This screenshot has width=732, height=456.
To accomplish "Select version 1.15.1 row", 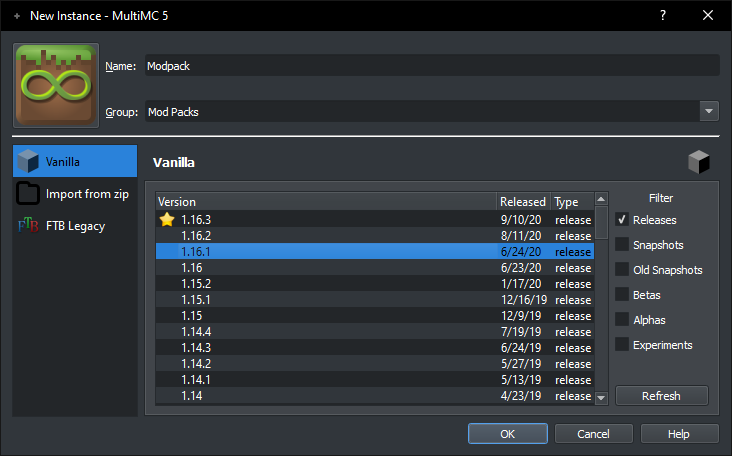I will (375, 299).
